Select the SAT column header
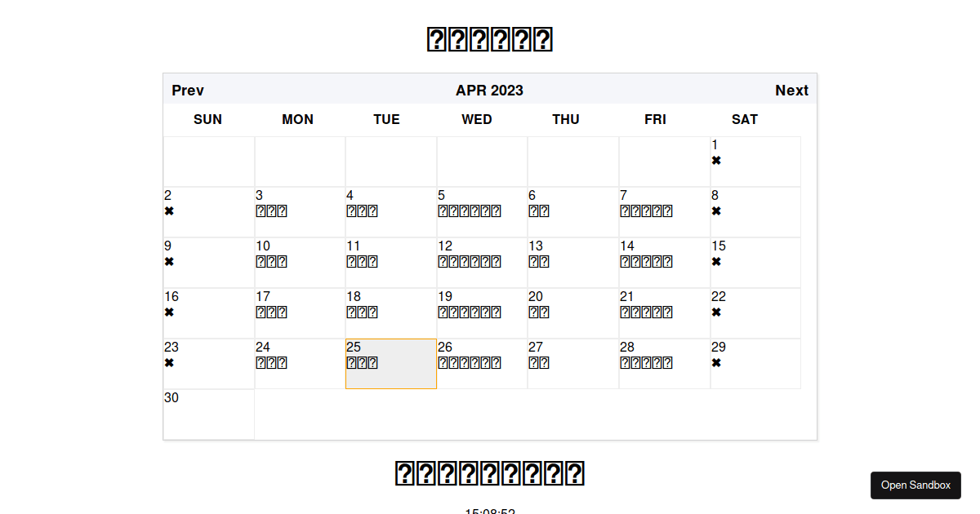Screen dimensions: 980x514 point(744,119)
